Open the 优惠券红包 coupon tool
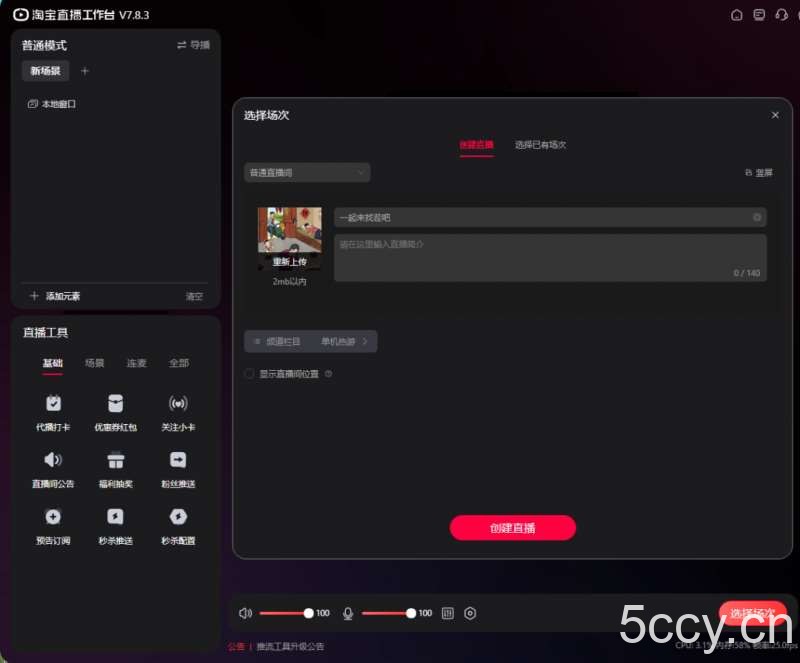The height and width of the screenshot is (663, 800). pyautogui.click(x=115, y=404)
